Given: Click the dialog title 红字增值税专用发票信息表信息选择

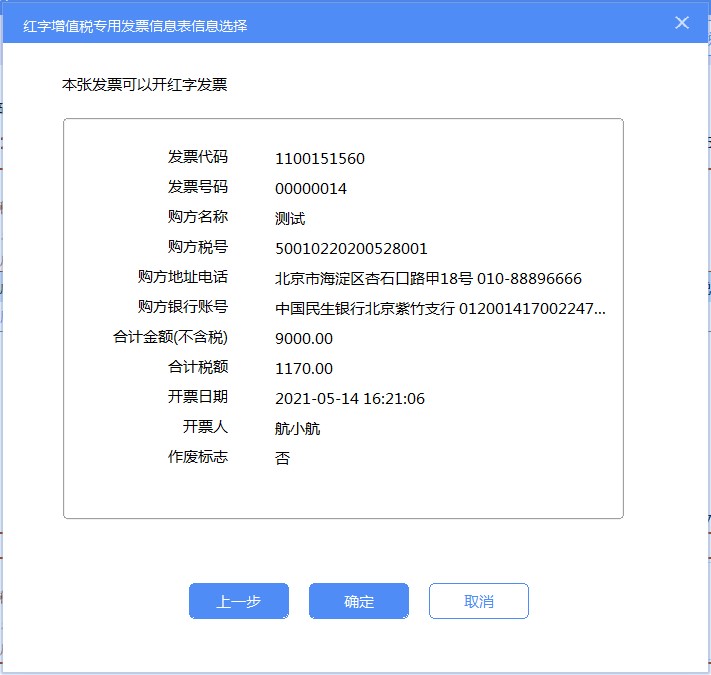Looking at the screenshot, I should tap(135, 25).
